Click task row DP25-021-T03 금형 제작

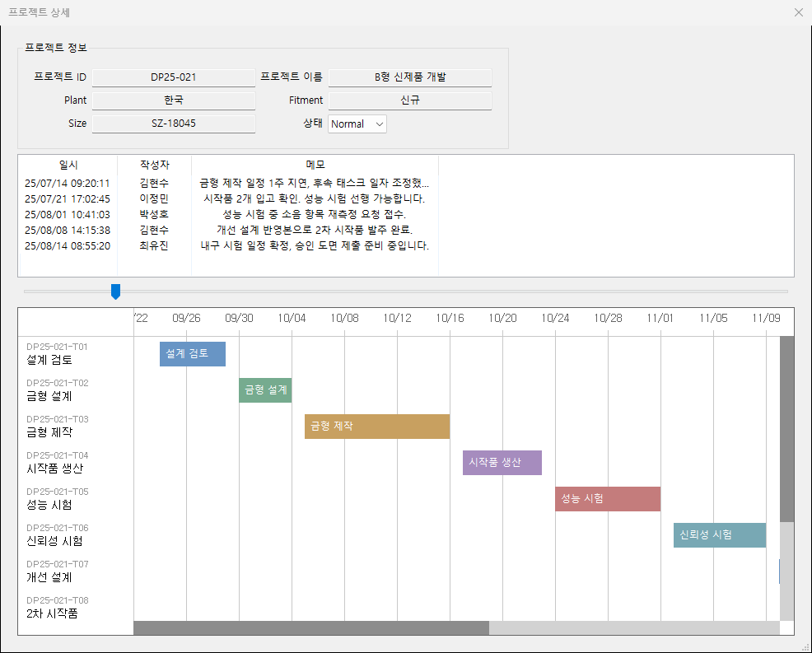click(x=76, y=427)
